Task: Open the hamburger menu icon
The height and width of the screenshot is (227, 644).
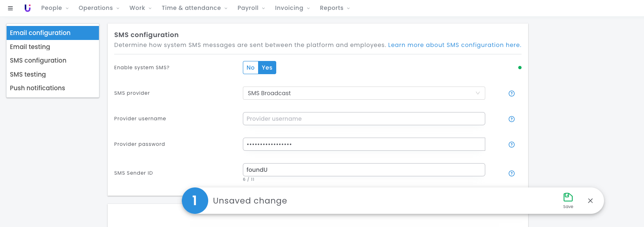Action: (x=10, y=8)
